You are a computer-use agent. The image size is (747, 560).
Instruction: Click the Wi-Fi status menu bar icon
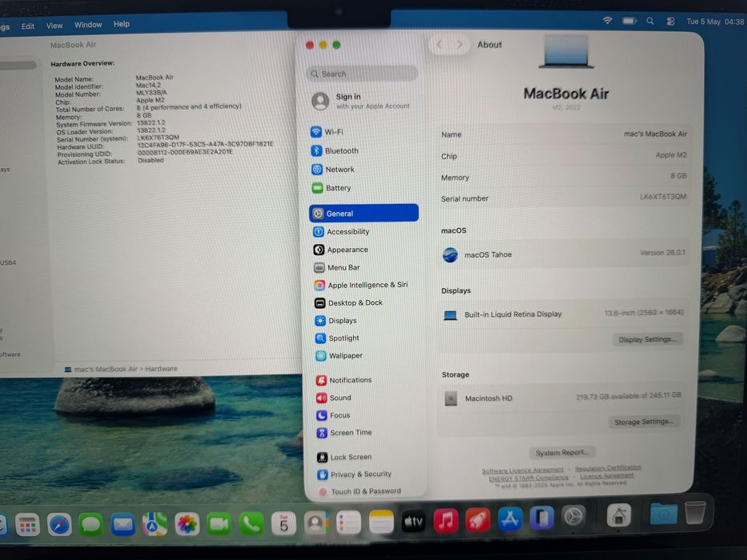(608, 21)
